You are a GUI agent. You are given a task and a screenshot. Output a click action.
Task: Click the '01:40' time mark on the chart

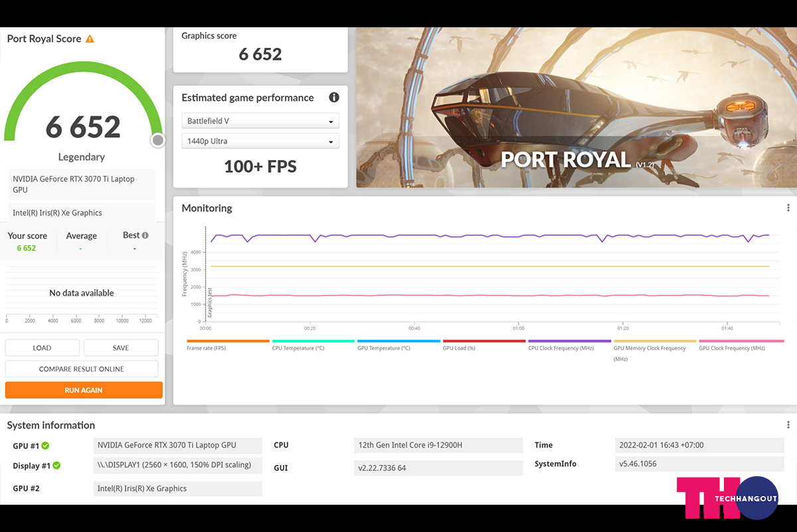(727, 328)
